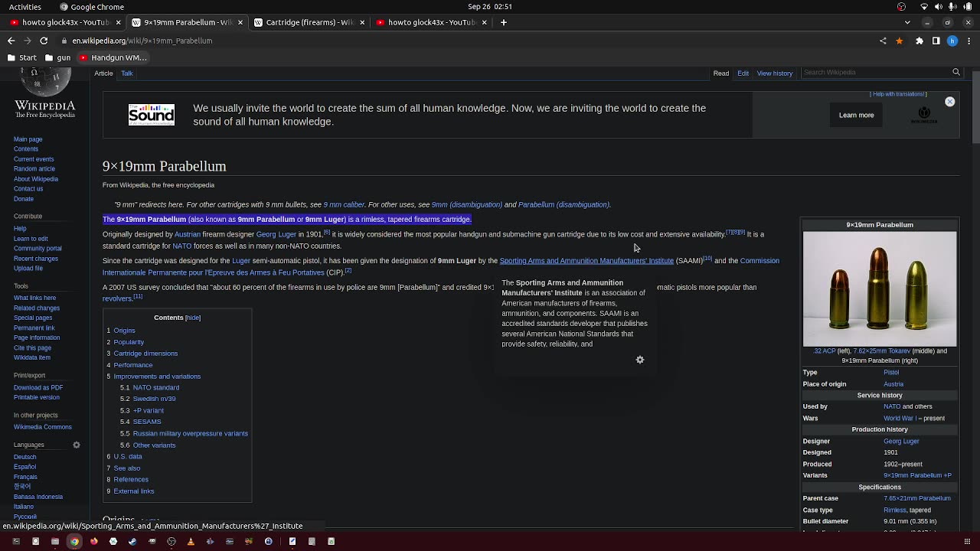Click the Sound logo in banner

(x=152, y=115)
